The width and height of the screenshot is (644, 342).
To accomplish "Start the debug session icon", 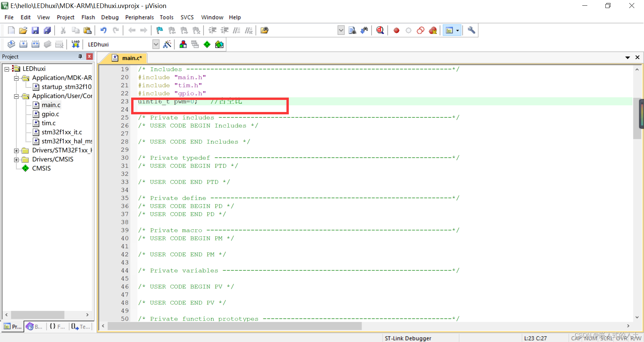I will [380, 31].
